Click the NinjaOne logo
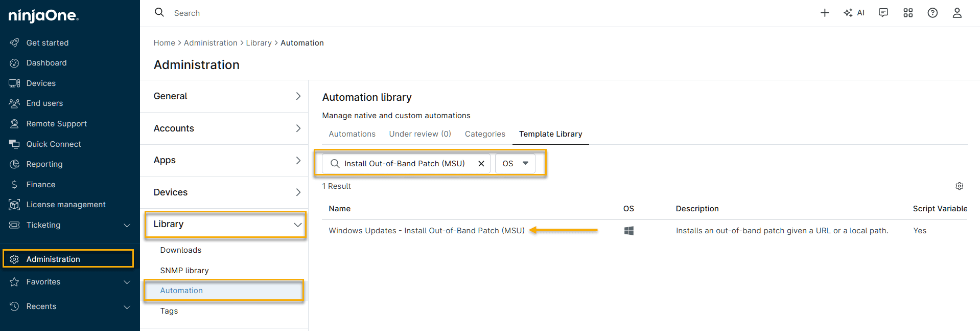The height and width of the screenshot is (331, 980). click(x=43, y=16)
